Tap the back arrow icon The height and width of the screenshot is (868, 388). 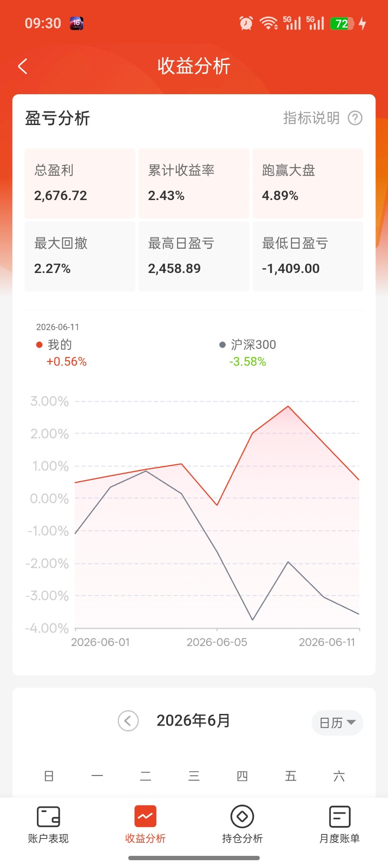pos(23,66)
